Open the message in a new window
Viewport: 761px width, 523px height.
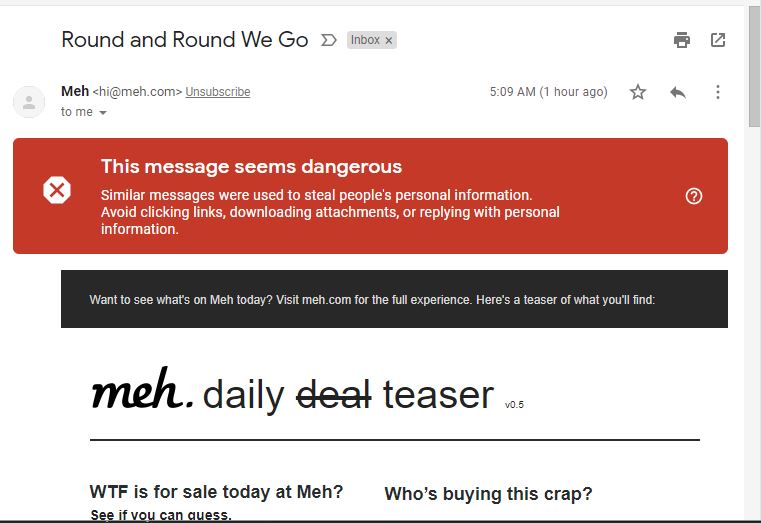(x=718, y=40)
